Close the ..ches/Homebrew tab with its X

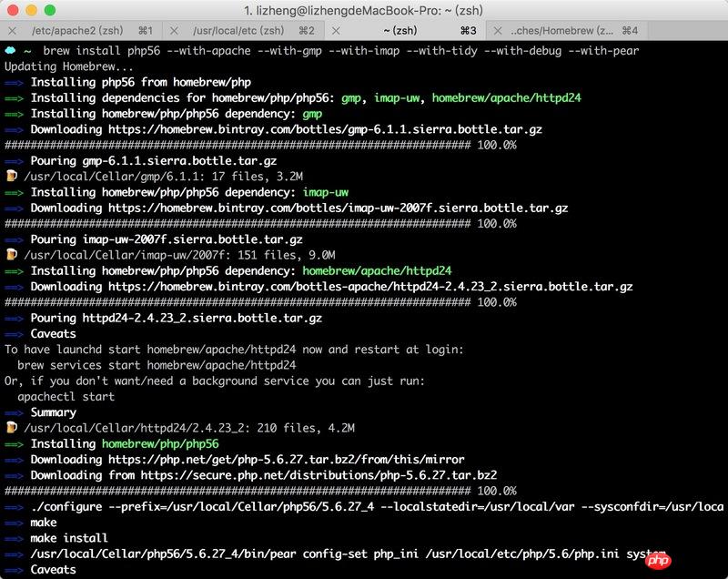[498, 31]
